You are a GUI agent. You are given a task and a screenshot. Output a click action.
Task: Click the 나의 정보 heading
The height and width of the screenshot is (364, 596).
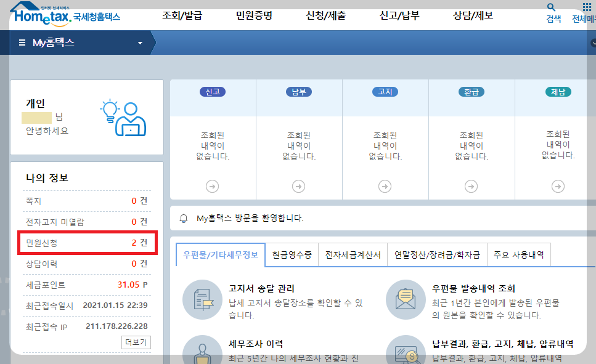[47, 178]
